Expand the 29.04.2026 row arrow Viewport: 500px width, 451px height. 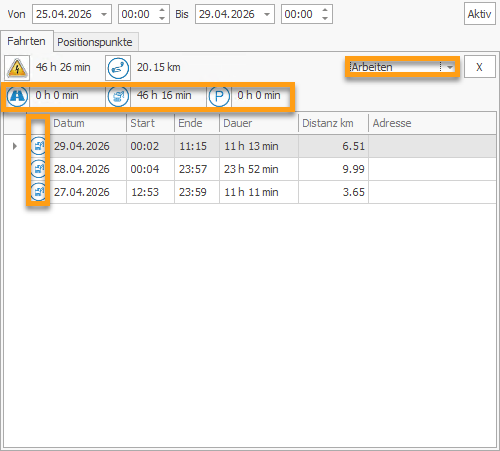click(15, 146)
